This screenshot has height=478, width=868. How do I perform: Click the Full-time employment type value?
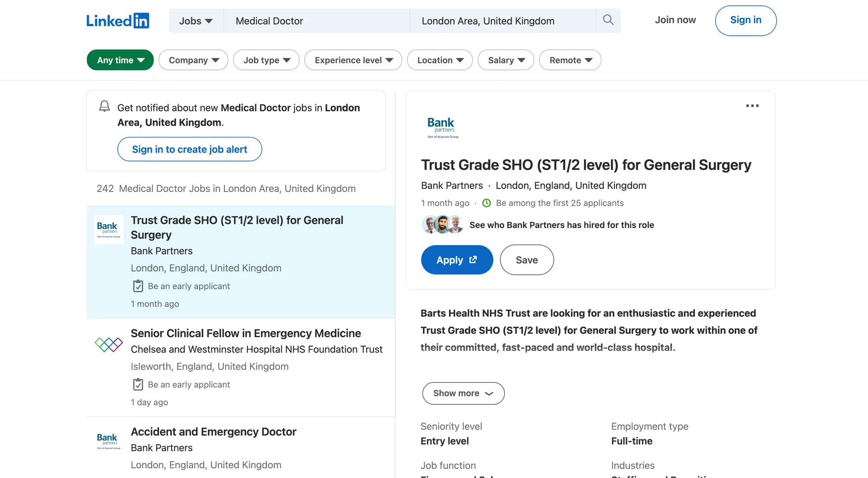(632, 441)
